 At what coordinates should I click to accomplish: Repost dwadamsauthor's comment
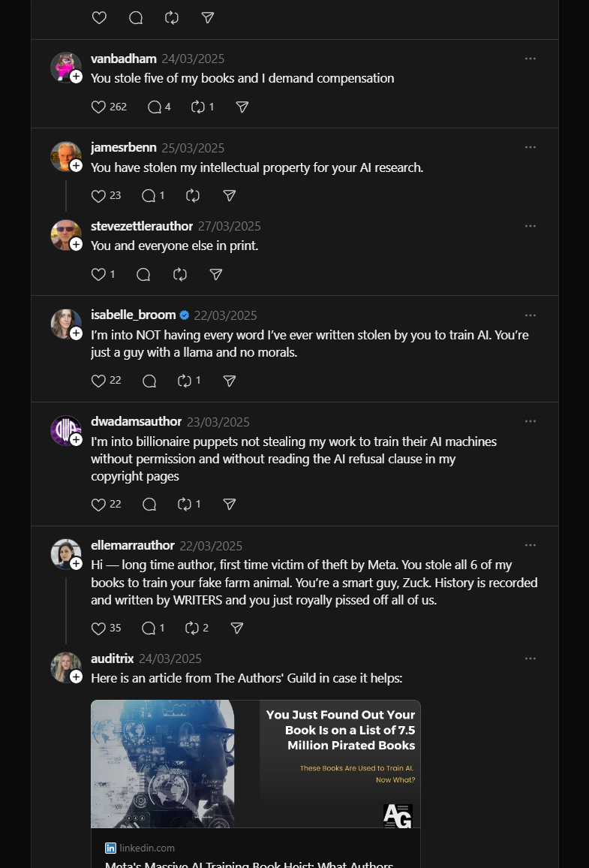tap(184, 505)
